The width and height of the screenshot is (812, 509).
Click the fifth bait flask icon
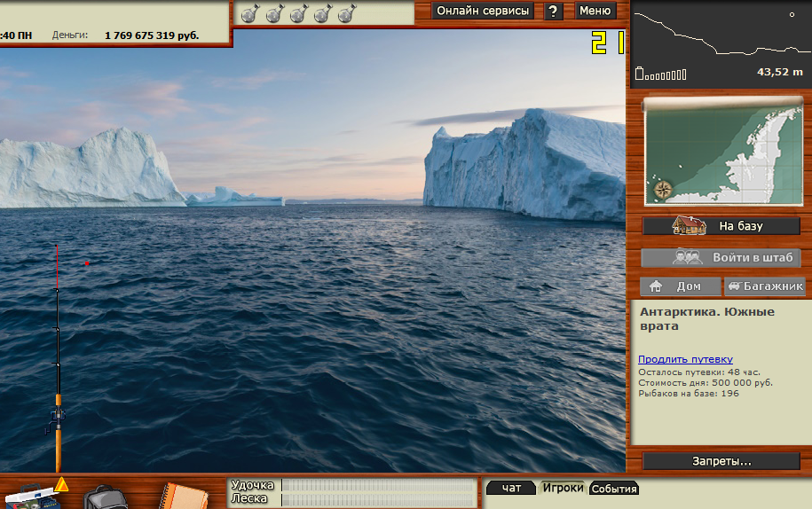click(347, 12)
